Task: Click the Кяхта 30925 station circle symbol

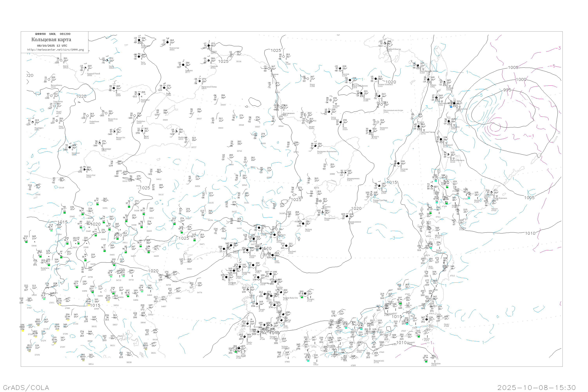Action: pyautogui.click(x=61, y=60)
